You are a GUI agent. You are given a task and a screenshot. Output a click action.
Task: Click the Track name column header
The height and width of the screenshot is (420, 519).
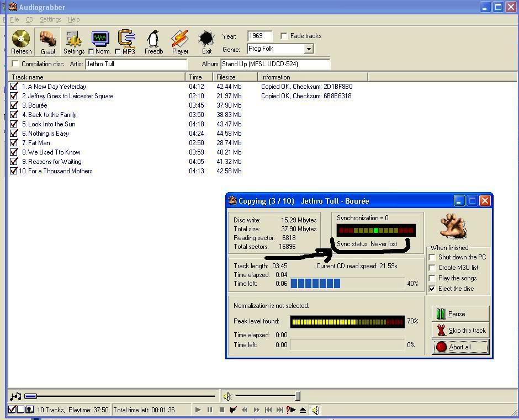(x=96, y=77)
